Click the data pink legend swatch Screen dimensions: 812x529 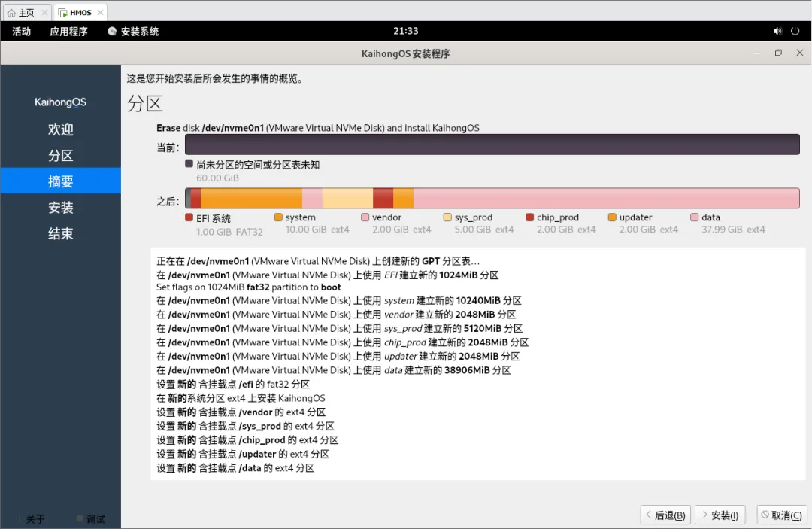[x=695, y=217]
